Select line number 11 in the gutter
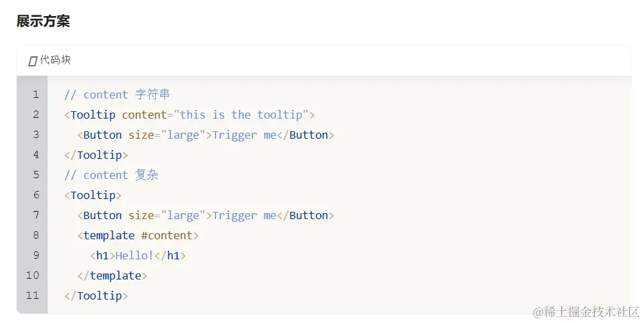Screen dimensions: 644x323 coord(32,296)
